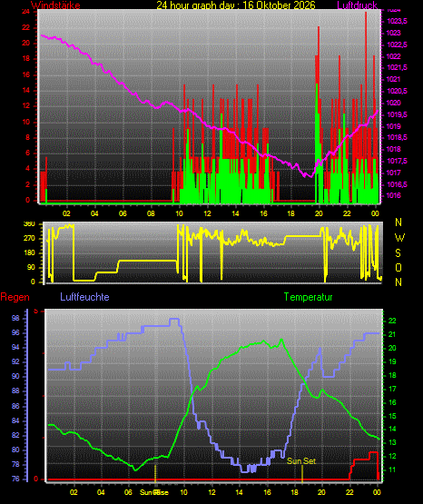Click the green Temperatur label
423x504 pixels.
pyautogui.click(x=308, y=297)
